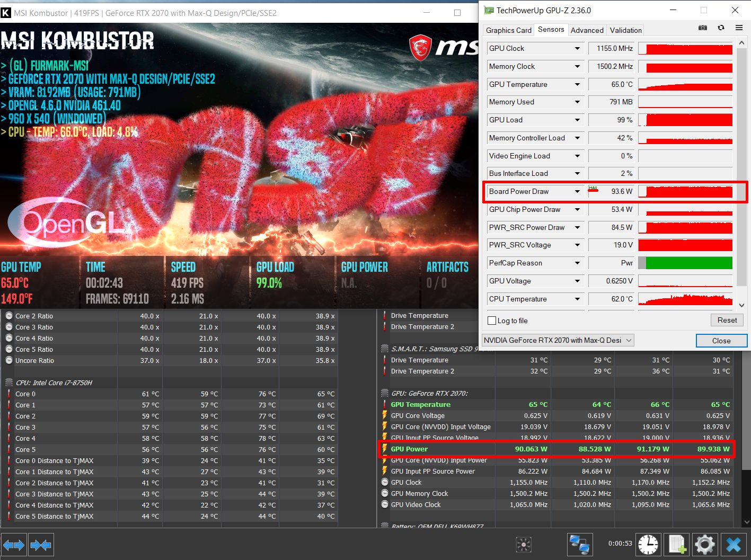Click the chip icon beside GPU: GeForce RTX 2070
Image resolution: width=751 pixels, height=560 pixels.
coord(385,393)
